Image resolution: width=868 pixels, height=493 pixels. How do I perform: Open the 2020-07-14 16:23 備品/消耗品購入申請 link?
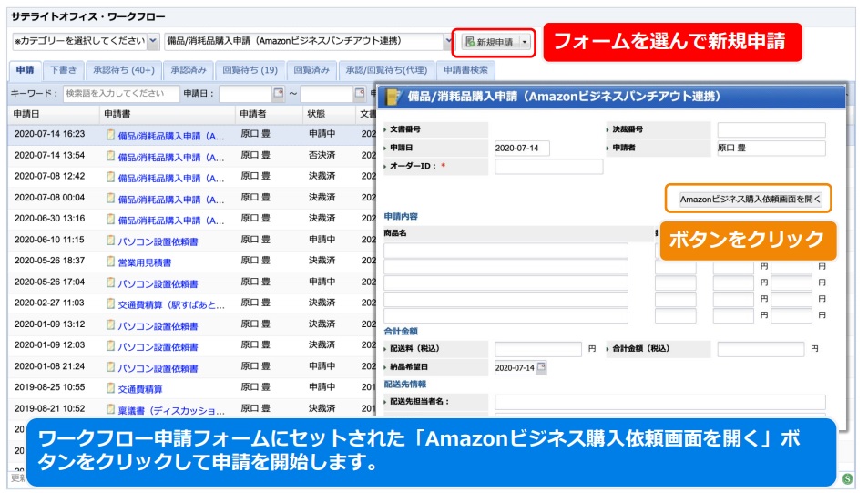coord(171,136)
